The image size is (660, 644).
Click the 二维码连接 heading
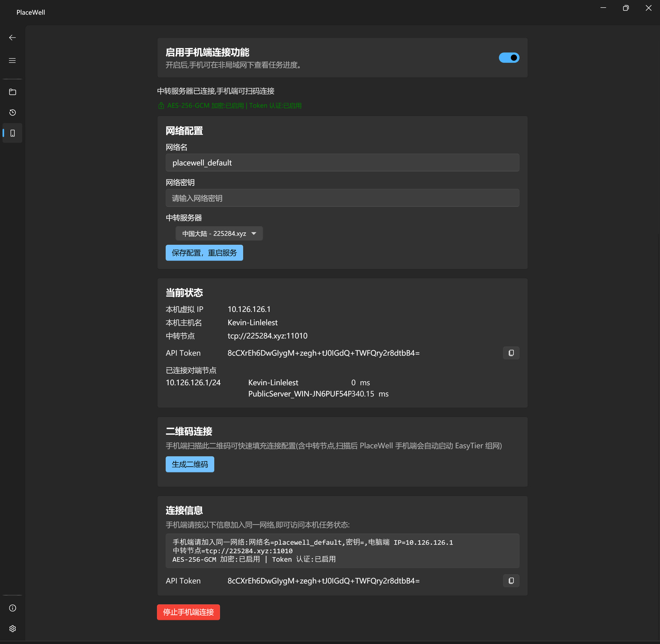tap(189, 431)
